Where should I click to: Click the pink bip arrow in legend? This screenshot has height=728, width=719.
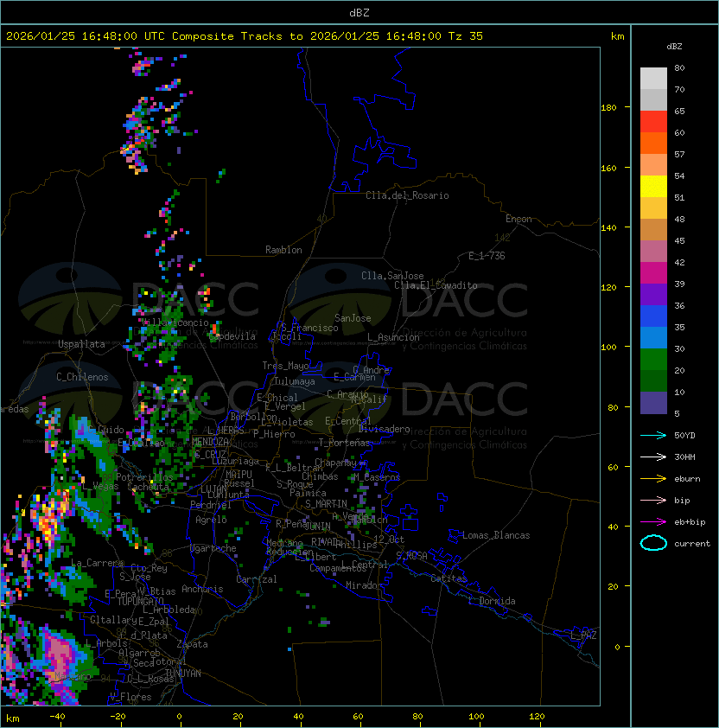pos(653,500)
